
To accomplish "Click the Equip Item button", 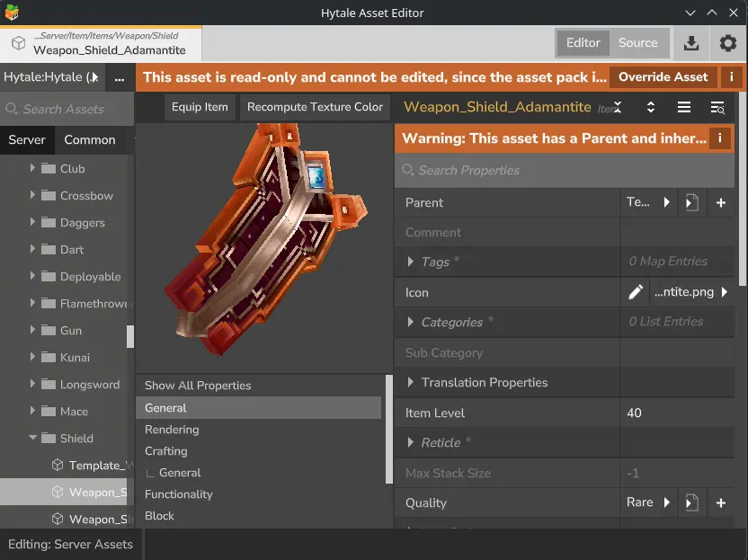I will (200, 107).
